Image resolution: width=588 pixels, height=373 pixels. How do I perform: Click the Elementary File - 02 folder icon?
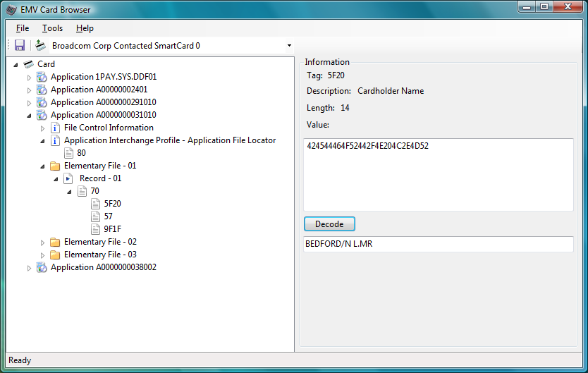click(x=55, y=242)
